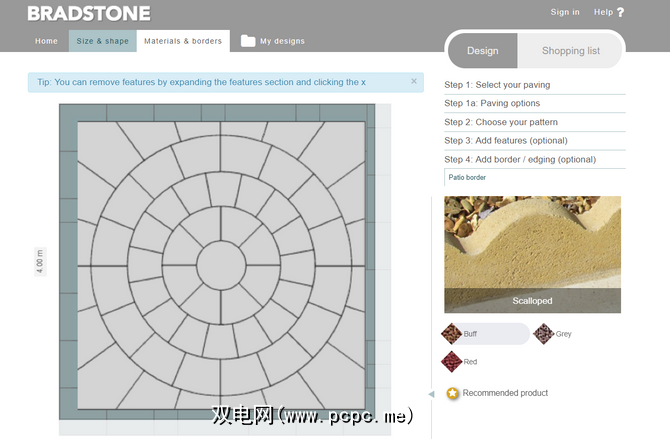Click the Recommended product star icon
Viewport: 670px width, 439px height.
(453, 393)
